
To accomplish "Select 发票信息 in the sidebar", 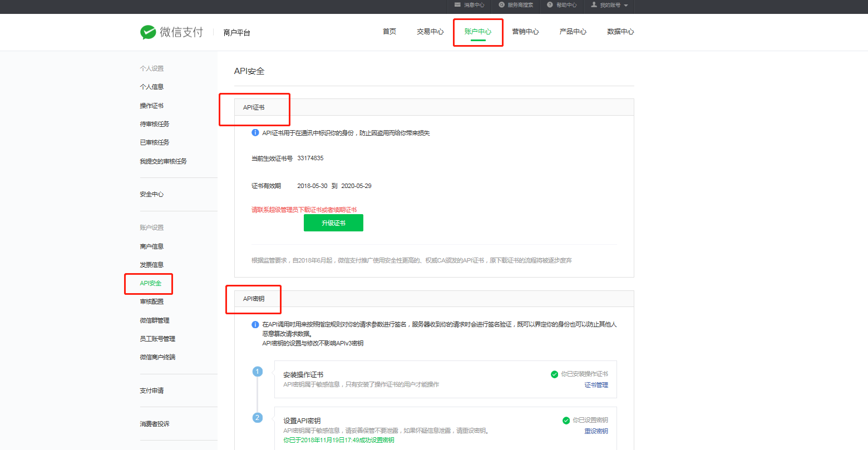I will pyautogui.click(x=152, y=265).
